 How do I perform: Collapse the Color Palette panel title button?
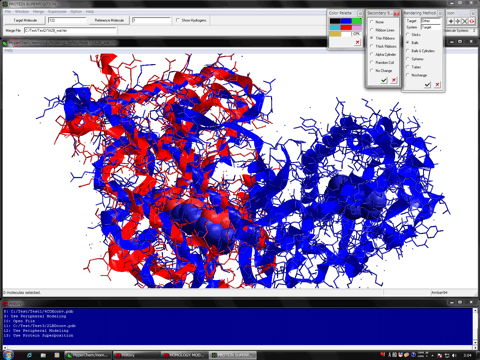coord(360,13)
